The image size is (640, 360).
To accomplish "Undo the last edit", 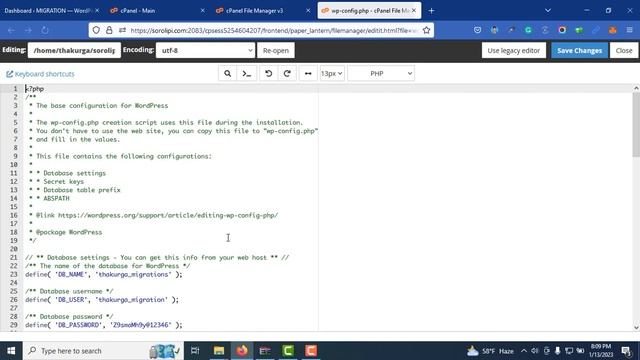I will pyautogui.click(x=269, y=73).
